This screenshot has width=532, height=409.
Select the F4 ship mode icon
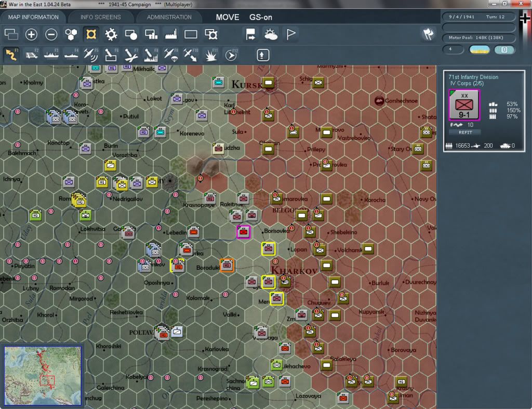coord(71,55)
